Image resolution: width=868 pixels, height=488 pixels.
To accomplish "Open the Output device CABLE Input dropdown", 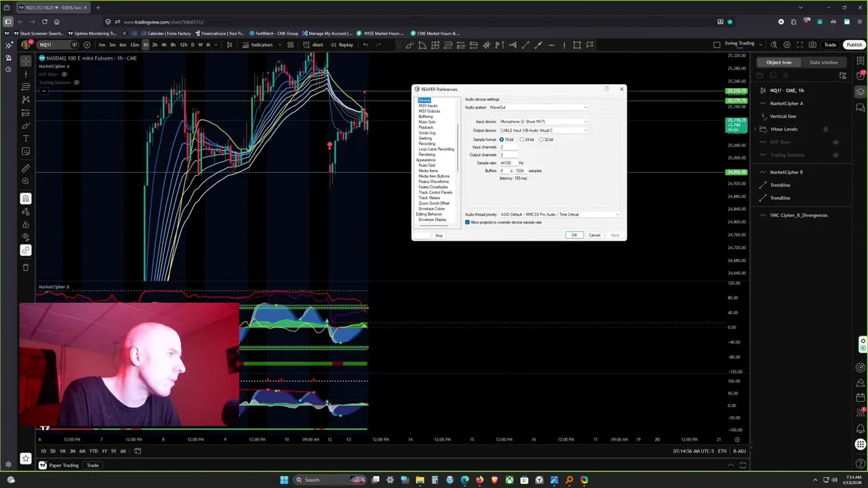I will pyautogui.click(x=543, y=130).
